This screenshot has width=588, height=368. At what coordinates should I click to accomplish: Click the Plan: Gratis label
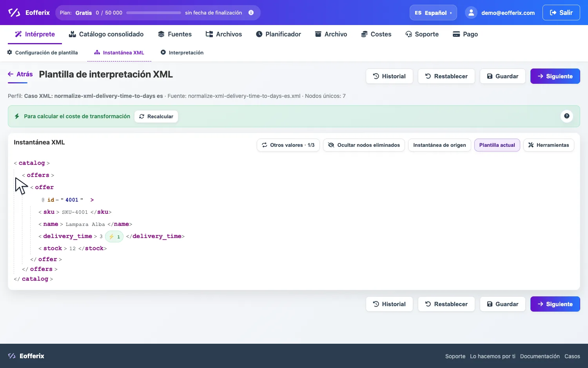76,13
